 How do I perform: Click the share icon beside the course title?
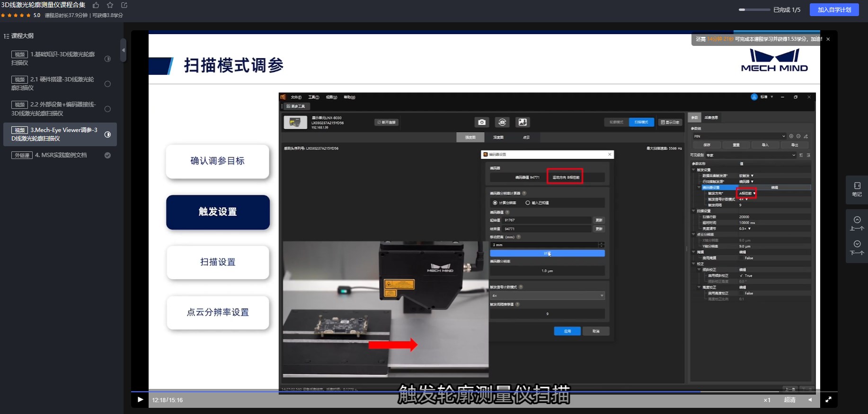pos(124,5)
